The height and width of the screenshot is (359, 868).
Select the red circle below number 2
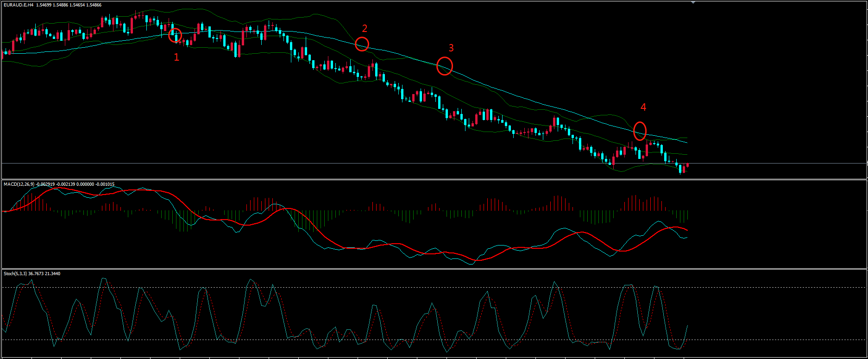[x=362, y=44]
